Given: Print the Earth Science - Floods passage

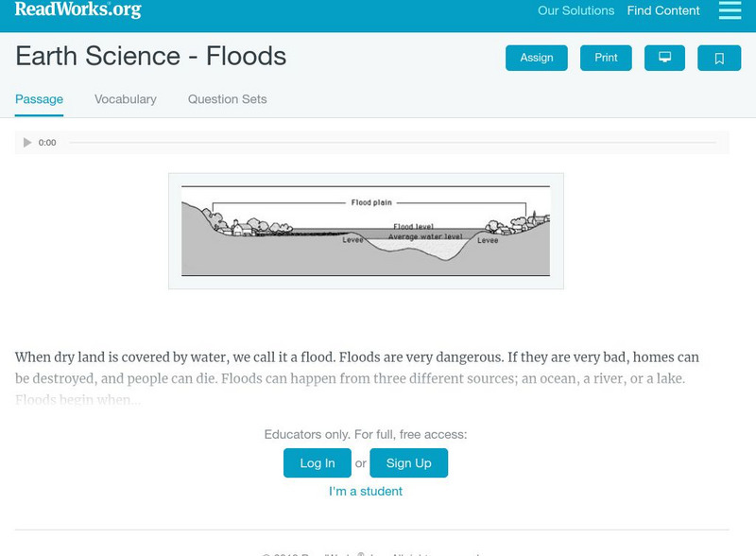Looking at the screenshot, I should (606, 58).
